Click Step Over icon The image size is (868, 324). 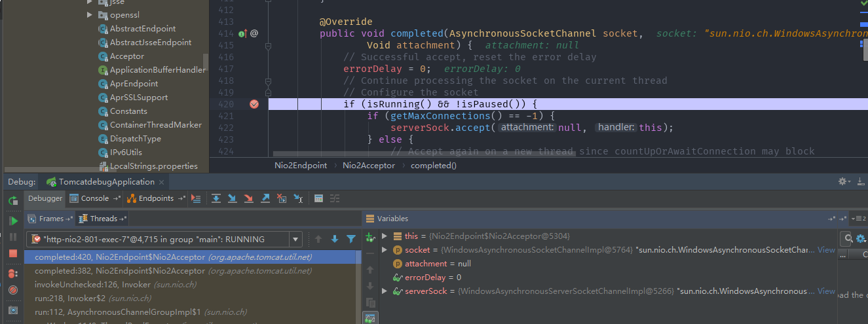point(216,198)
